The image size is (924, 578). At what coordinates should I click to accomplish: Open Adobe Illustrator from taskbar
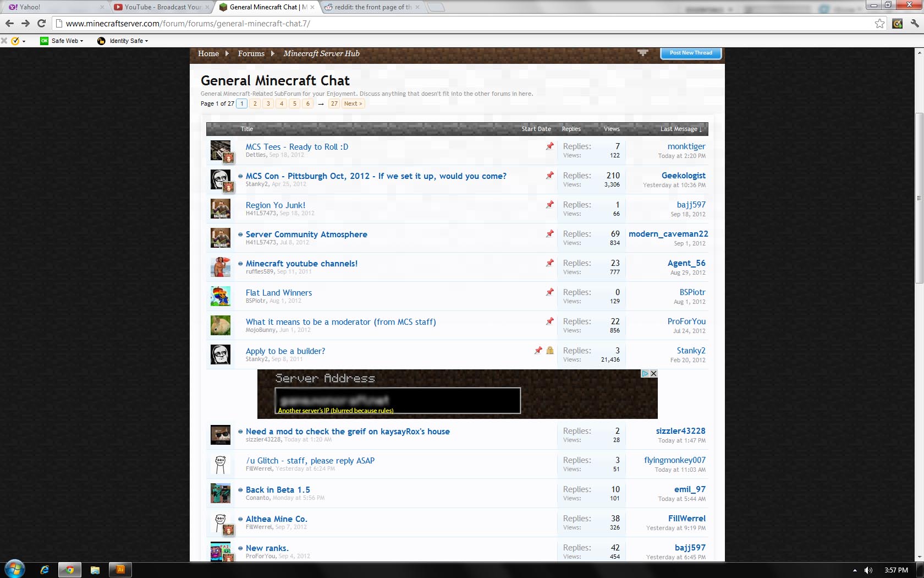(120, 570)
